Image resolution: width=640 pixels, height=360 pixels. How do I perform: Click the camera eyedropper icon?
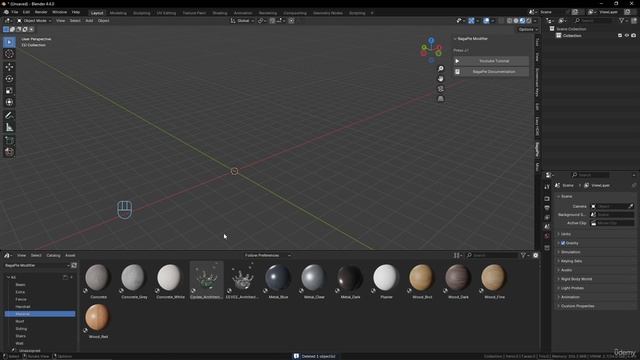coord(631,207)
